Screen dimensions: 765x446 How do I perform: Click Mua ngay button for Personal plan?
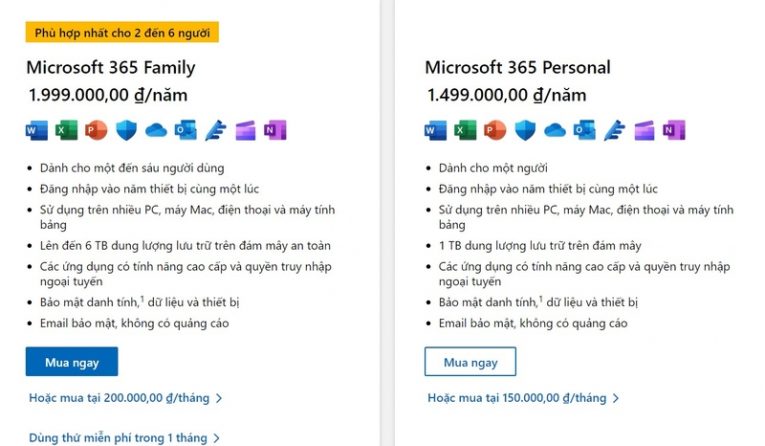[x=470, y=362]
